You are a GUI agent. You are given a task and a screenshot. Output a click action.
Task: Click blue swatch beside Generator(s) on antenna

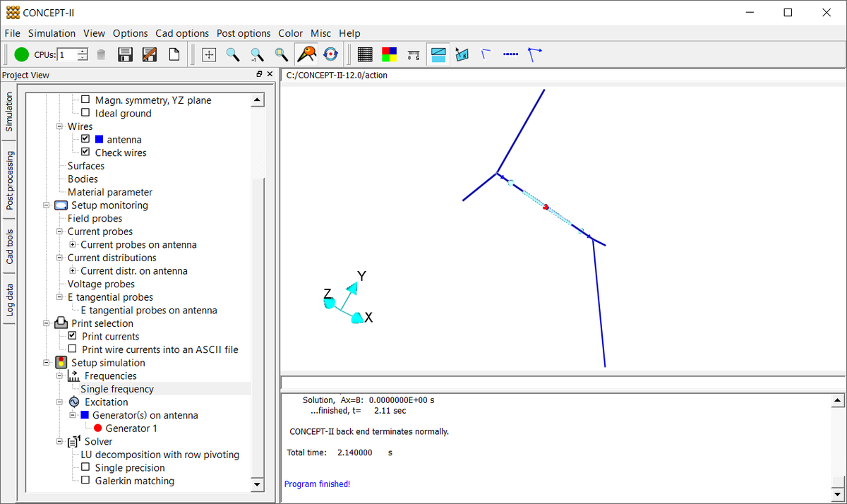pyautogui.click(x=85, y=415)
